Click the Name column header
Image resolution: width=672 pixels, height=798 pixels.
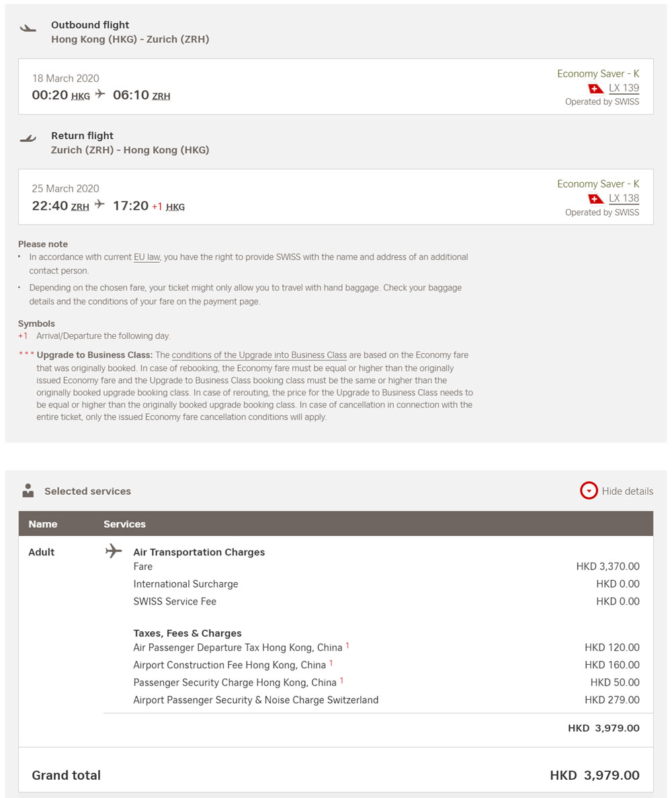pos(43,524)
